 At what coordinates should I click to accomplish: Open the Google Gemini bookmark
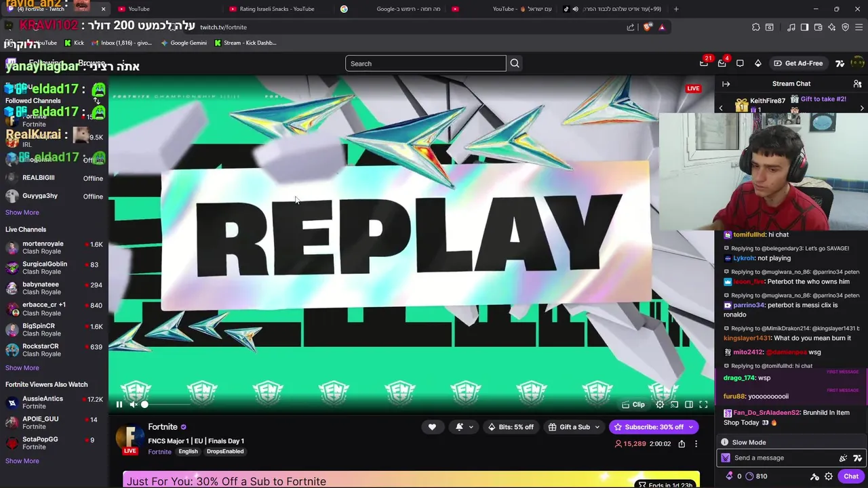point(184,43)
